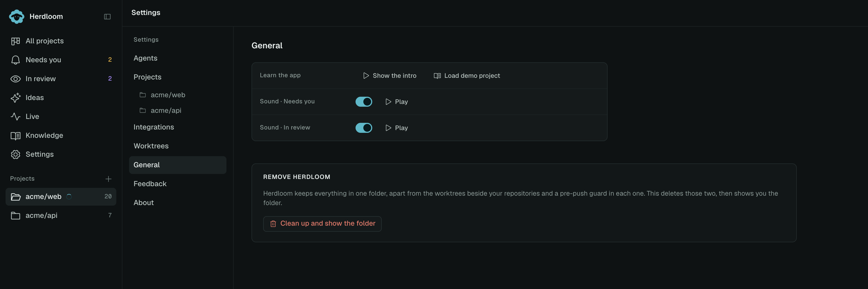Viewport: 868px width, 289px height.
Task: Select acme/api project in sidebar list
Action: pos(61,216)
